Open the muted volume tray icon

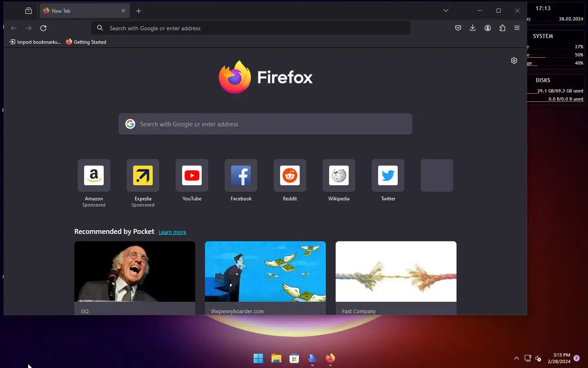[538, 359]
